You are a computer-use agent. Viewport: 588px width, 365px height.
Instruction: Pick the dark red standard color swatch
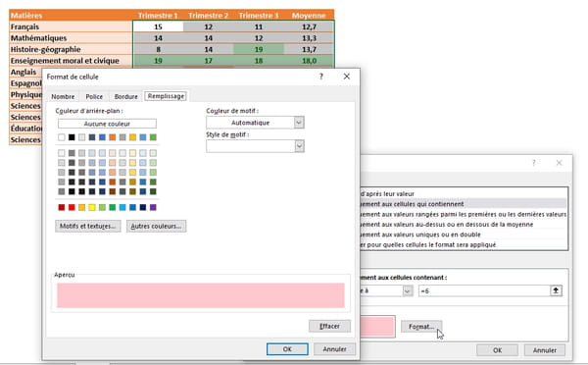62,207
